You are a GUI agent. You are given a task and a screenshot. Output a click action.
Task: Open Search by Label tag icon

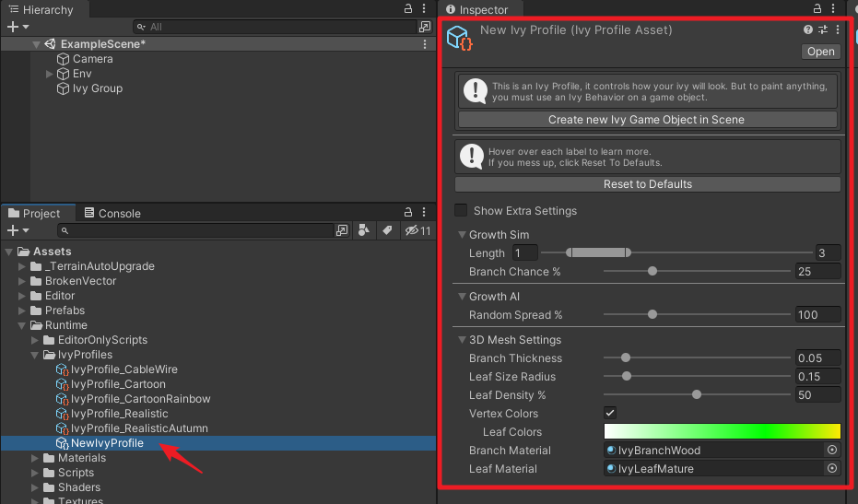click(387, 230)
